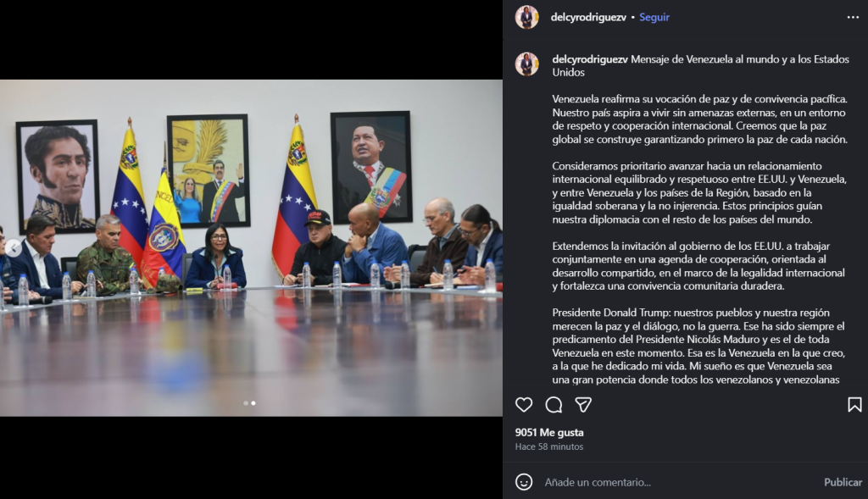Select the second carousel dot indicator
This screenshot has height=499, width=868.
click(x=253, y=402)
